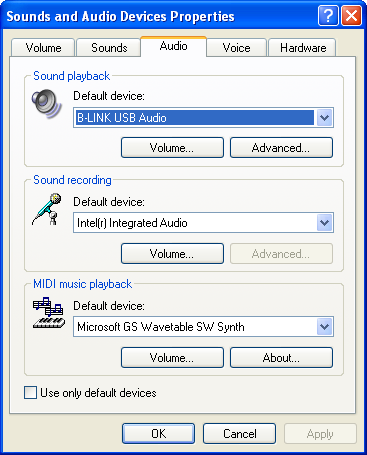Select the B-LINK USB Audio field text
The height and width of the screenshot is (455, 367).
click(x=122, y=118)
